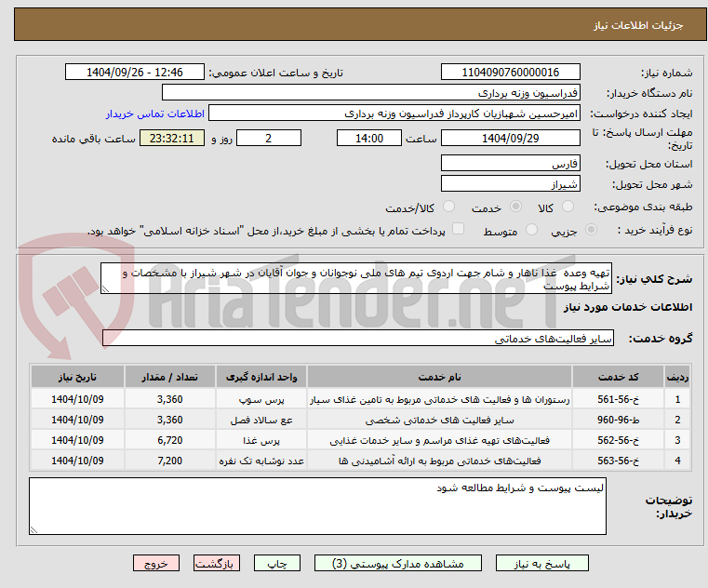Screen dimensions: 708x588
Task: Click the remaining time field 23:32:11
Action: 171,139
